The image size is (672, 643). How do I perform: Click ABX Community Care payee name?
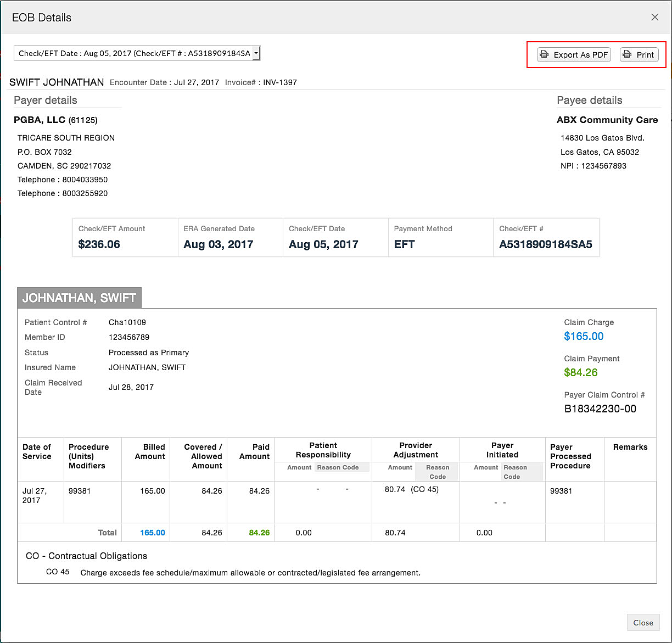pyautogui.click(x=607, y=120)
